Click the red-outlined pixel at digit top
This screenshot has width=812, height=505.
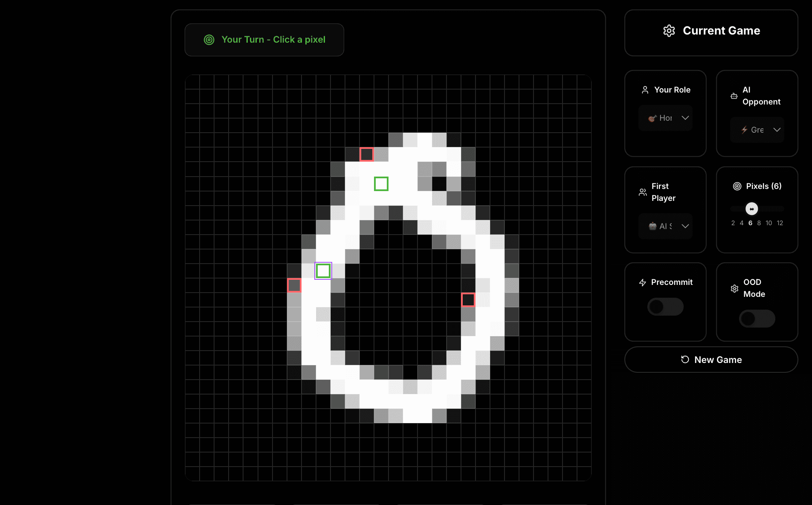pyautogui.click(x=367, y=154)
